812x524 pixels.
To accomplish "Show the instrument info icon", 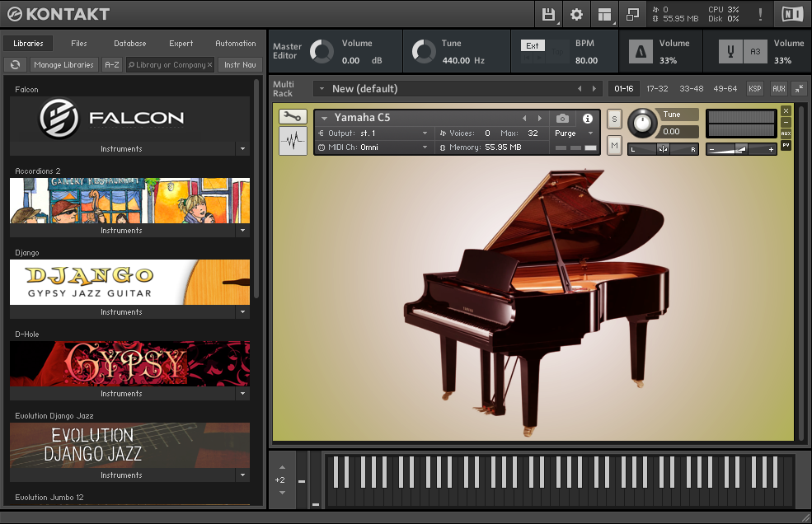I will (587, 119).
